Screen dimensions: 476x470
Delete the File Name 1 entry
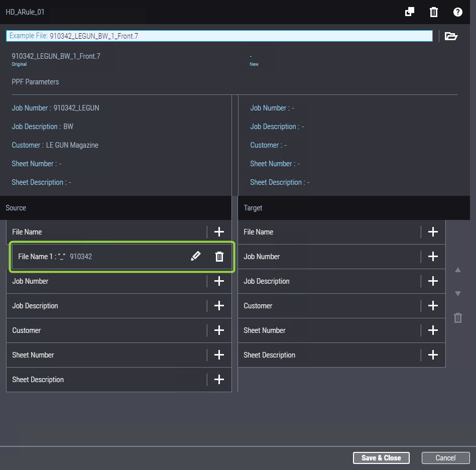point(219,257)
